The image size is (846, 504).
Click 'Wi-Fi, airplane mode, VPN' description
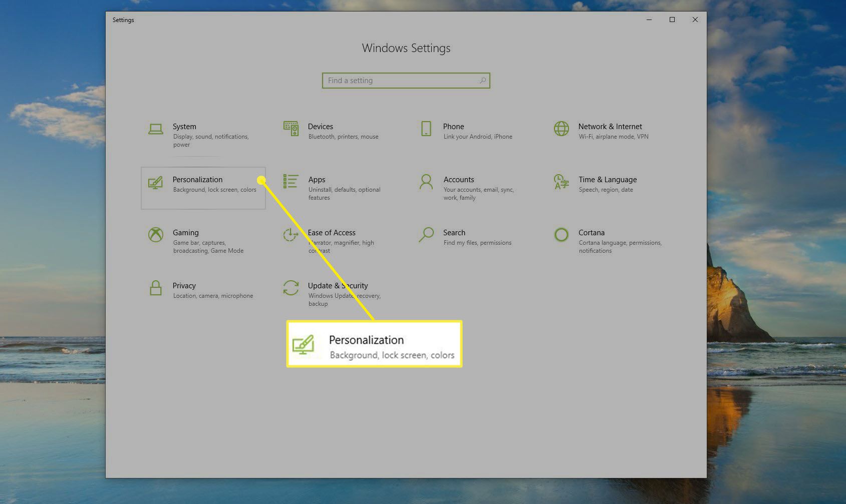pyautogui.click(x=614, y=137)
